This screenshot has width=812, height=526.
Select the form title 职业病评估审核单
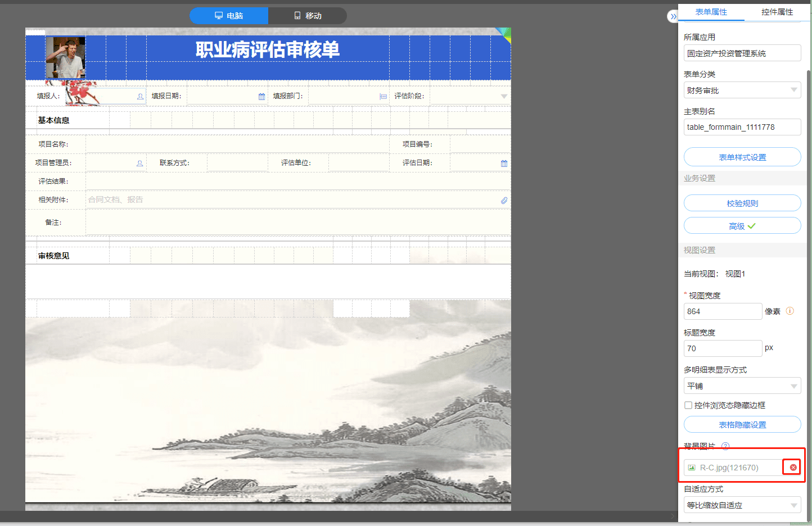tap(268, 50)
